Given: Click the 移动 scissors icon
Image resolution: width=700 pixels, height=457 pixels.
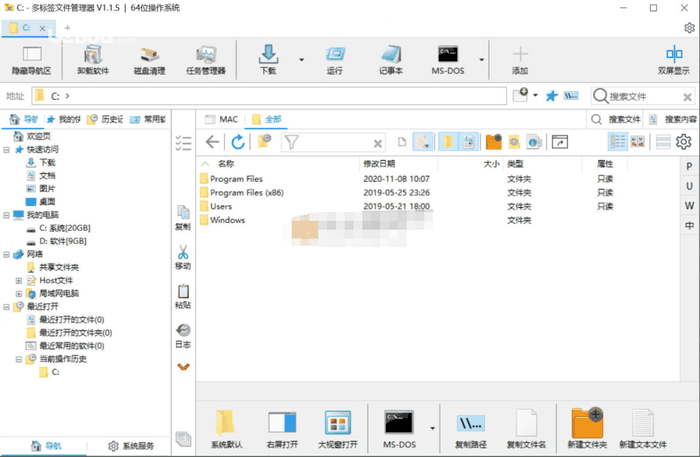Looking at the screenshot, I should pyautogui.click(x=183, y=257).
